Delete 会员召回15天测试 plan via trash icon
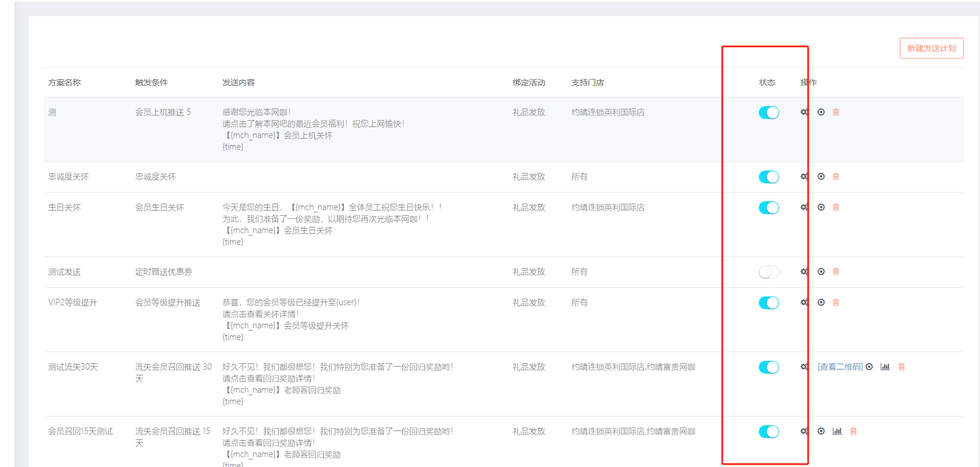The width and height of the screenshot is (980, 467). tap(853, 431)
